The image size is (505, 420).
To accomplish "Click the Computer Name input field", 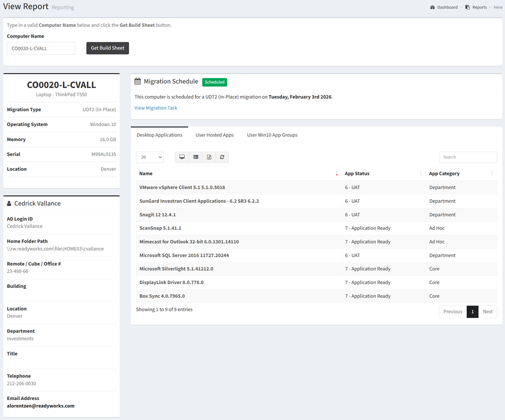I will [x=41, y=48].
